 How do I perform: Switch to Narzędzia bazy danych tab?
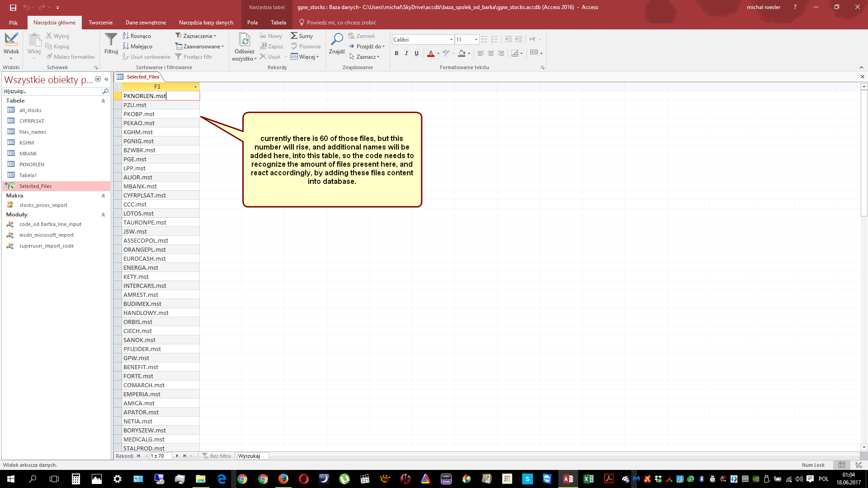coord(206,23)
